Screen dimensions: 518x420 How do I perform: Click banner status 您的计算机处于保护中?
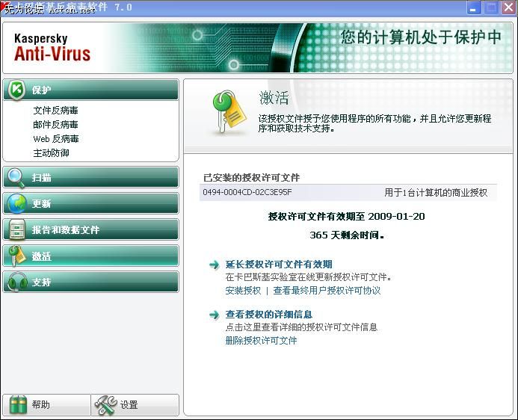[x=422, y=37]
